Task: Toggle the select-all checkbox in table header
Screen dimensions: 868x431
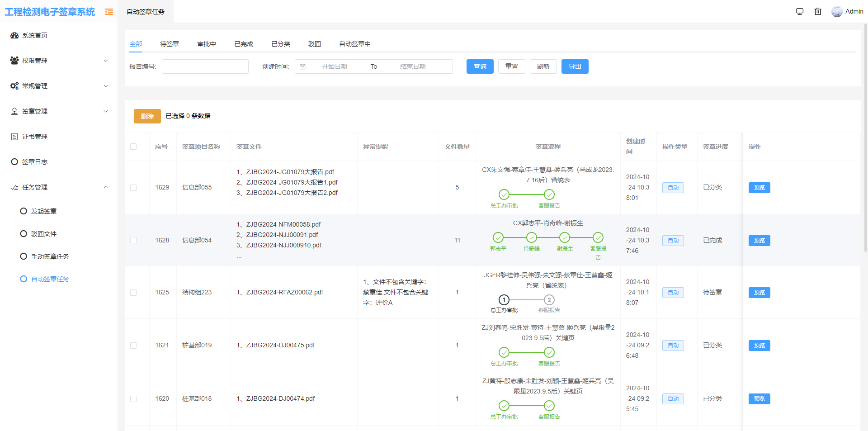Action: 133,147
